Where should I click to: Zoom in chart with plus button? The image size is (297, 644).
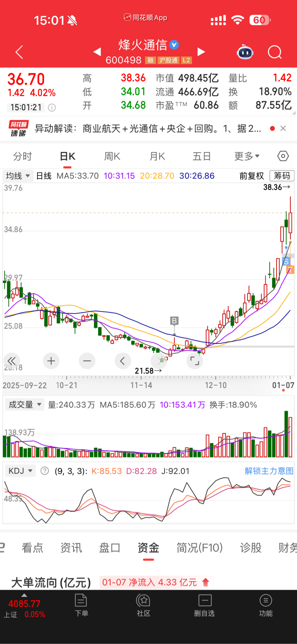click(x=51, y=361)
